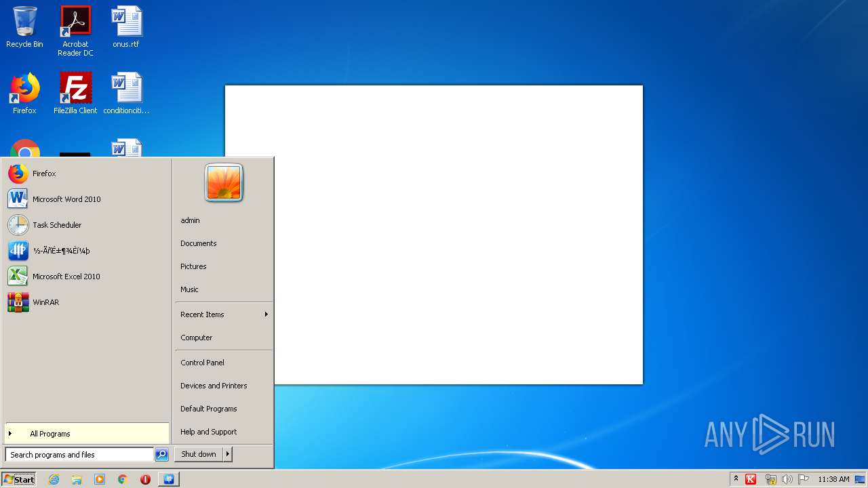Expand the Recent Items submenu
868x488 pixels.
pyautogui.click(x=224, y=314)
